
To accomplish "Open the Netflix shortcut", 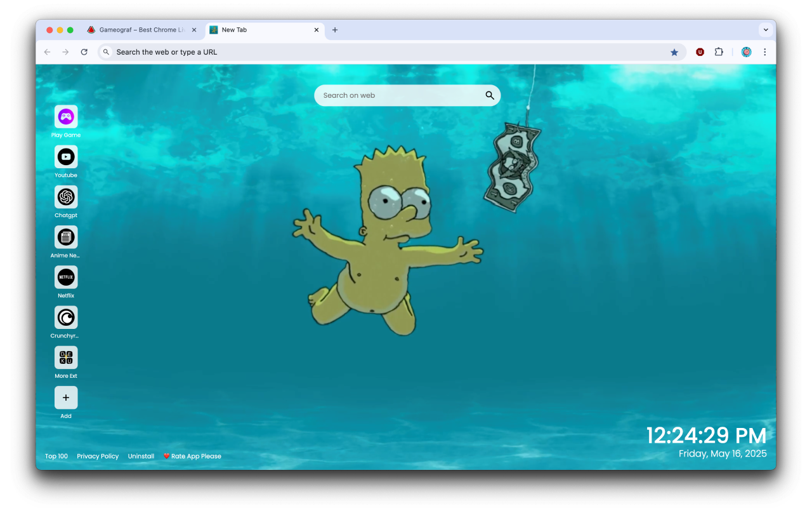I will click(x=66, y=277).
